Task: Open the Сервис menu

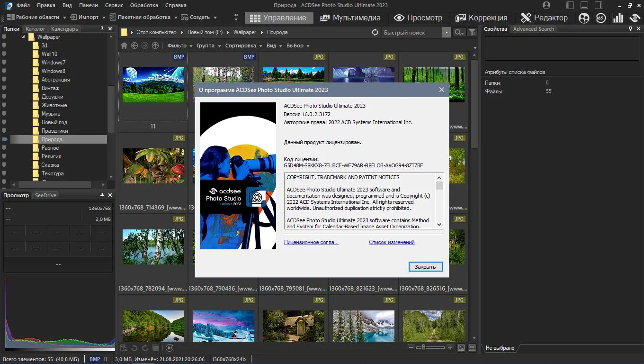Action: pos(114,5)
